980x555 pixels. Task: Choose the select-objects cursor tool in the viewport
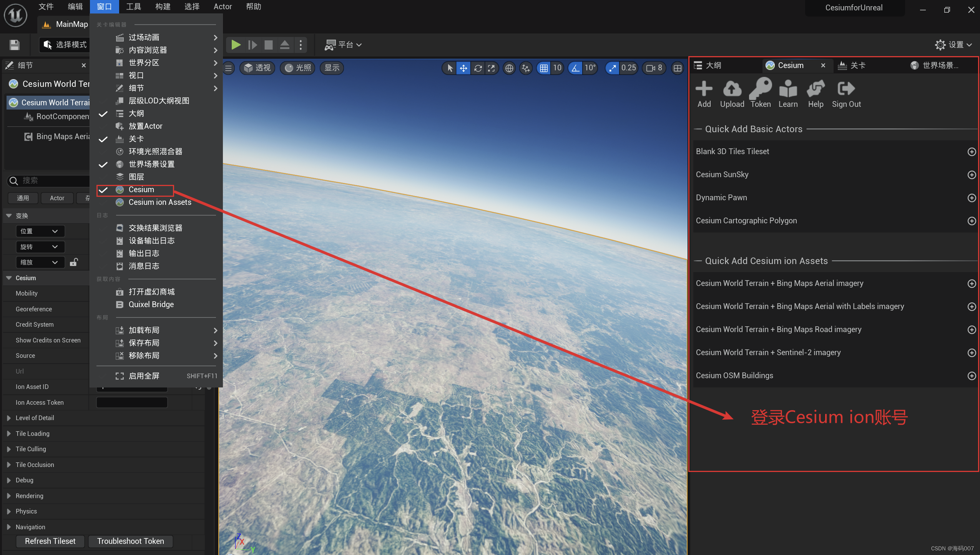click(449, 68)
